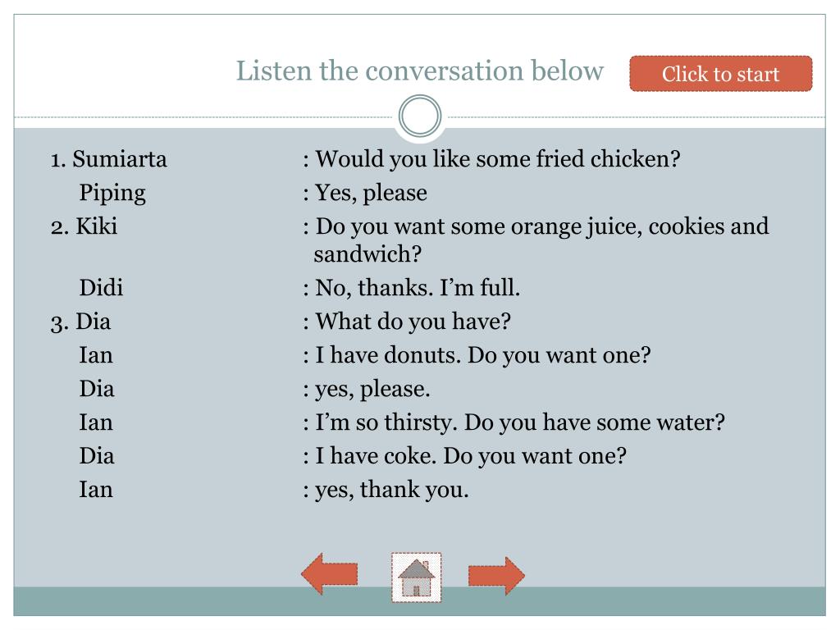The image size is (840, 630).
Task: Select the line 'No, thanks. I'm full.'
Action: [418, 288]
